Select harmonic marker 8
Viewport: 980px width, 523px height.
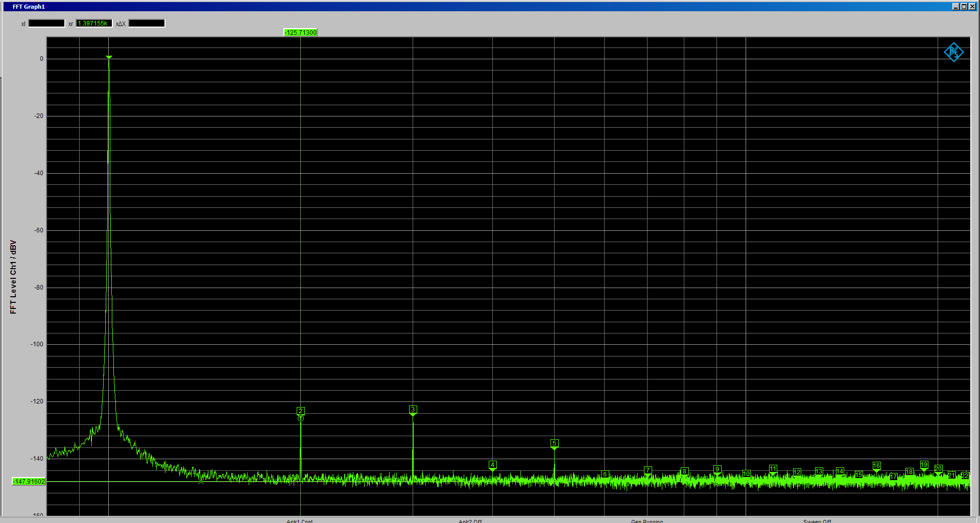[x=685, y=471]
